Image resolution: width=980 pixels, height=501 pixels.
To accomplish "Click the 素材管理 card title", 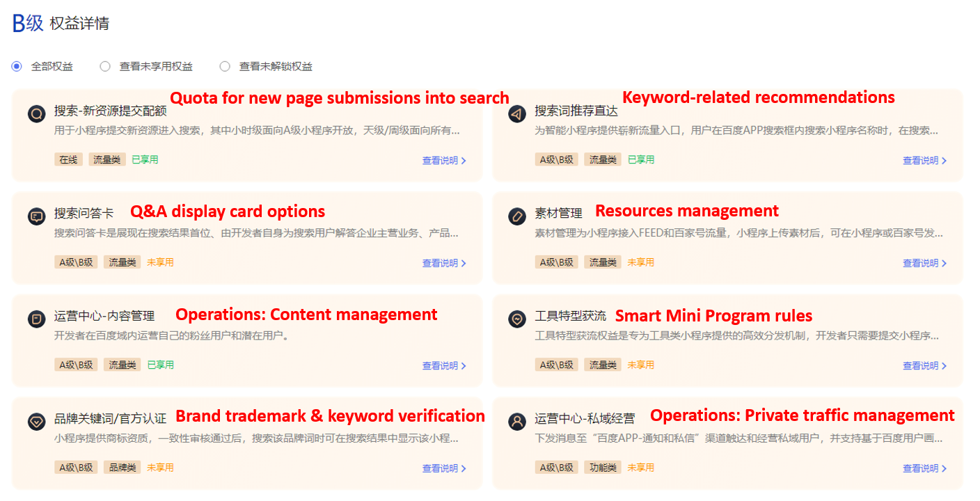I will coord(558,214).
